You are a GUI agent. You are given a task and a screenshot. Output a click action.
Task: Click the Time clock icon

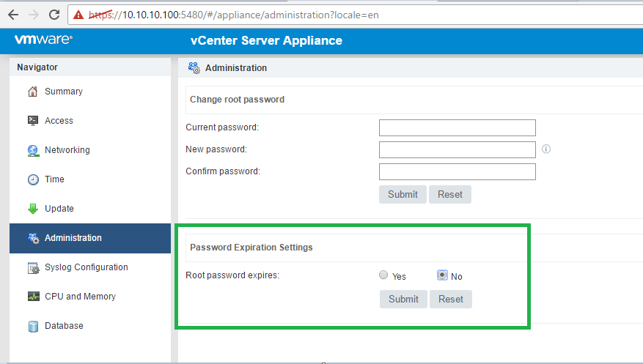pyautogui.click(x=33, y=179)
